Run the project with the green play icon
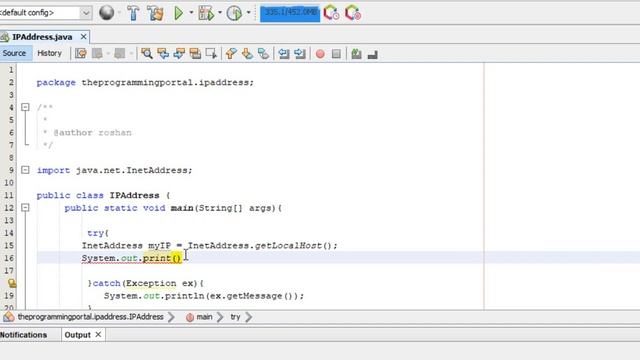The width and height of the screenshot is (640, 360). click(x=178, y=13)
